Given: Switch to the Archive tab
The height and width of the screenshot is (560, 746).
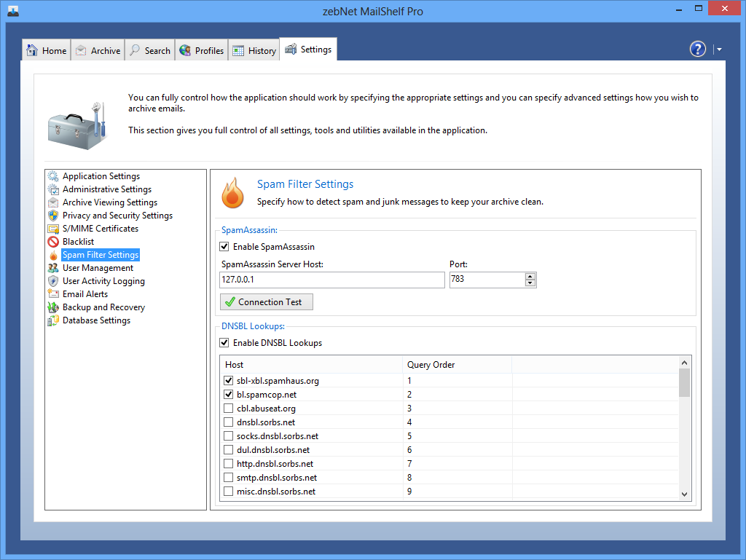Looking at the screenshot, I should (98, 50).
